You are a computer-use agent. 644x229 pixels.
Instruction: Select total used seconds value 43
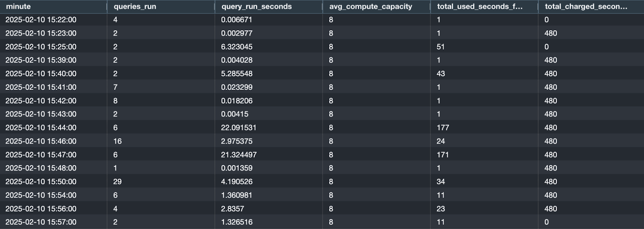pos(441,74)
